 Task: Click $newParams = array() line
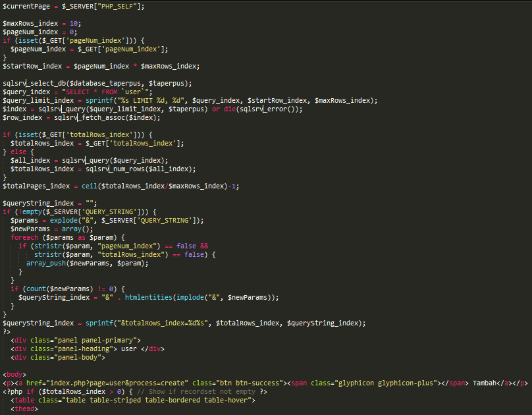(x=51, y=229)
